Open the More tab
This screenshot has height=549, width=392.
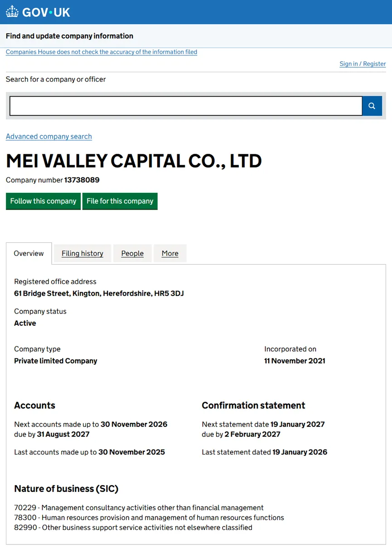coord(170,253)
